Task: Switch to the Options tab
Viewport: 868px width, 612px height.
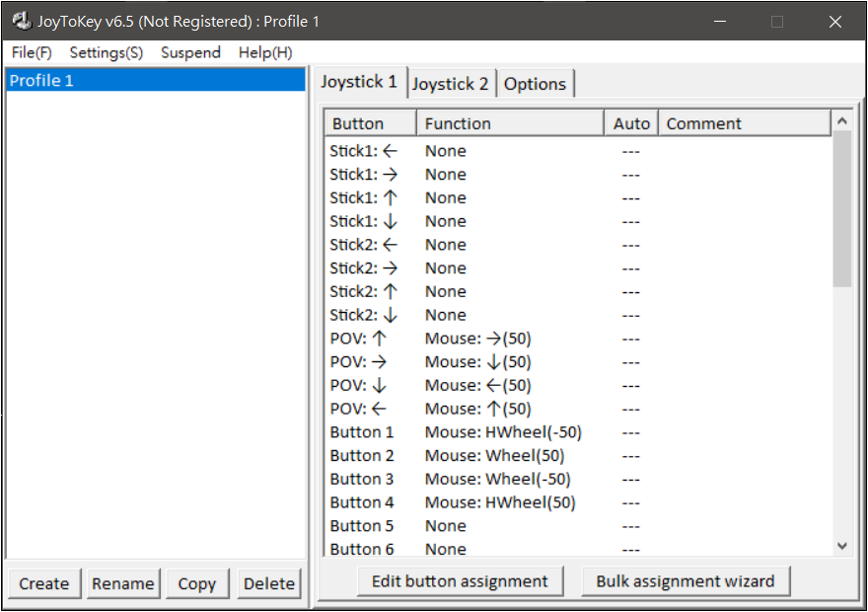Action: point(535,84)
